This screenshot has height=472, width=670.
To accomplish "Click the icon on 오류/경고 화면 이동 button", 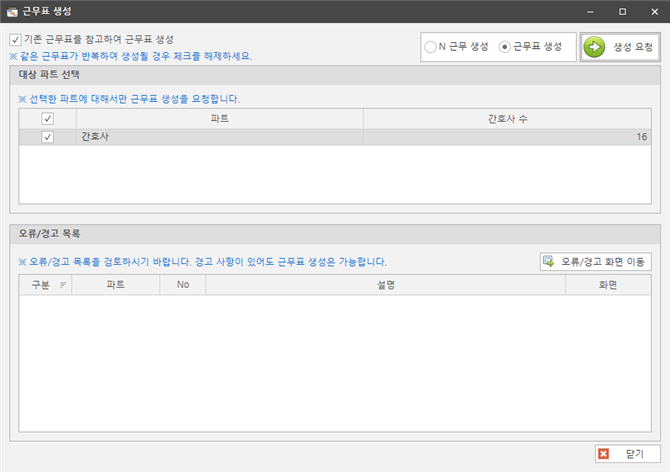I will pyautogui.click(x=549, y=262).
